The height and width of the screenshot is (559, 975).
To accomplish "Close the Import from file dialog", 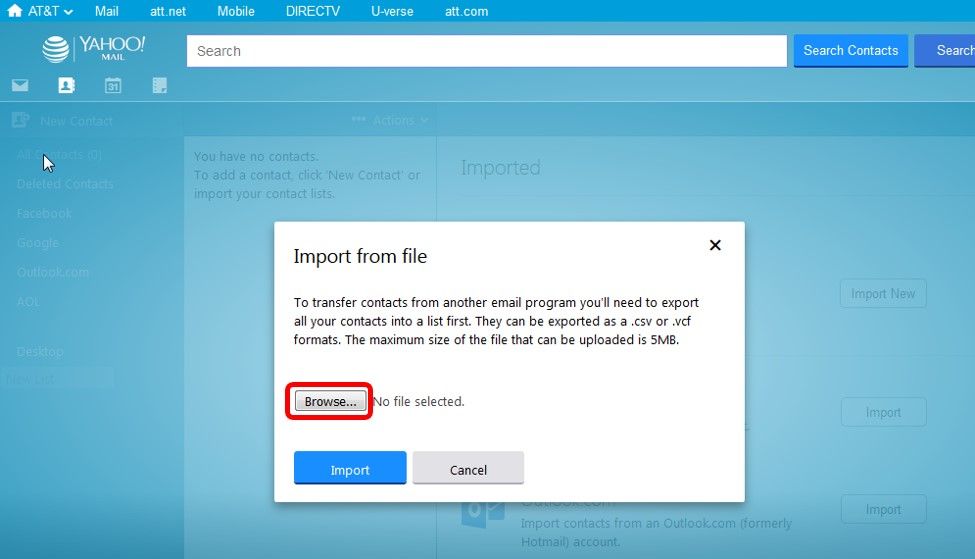I will click(x=715, y=245).
